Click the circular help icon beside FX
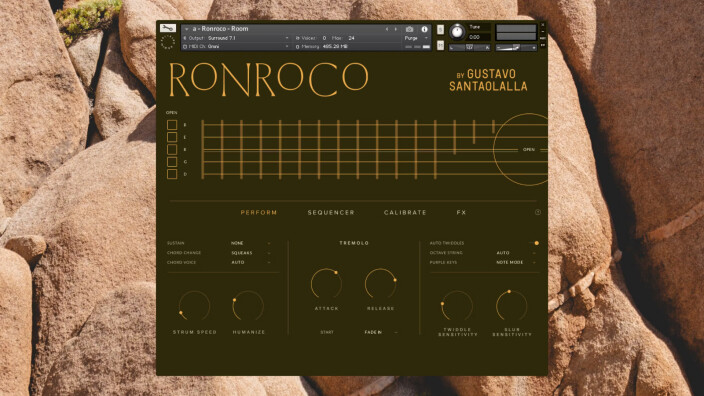 click(x=538, y=212)
